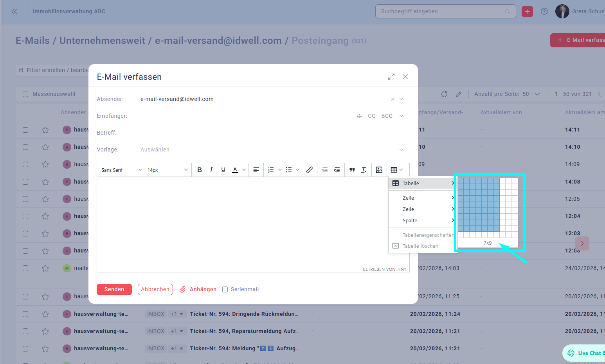
Task: Click the red plus button in the header
Action: pyautogui.click(x=527, y=12)
